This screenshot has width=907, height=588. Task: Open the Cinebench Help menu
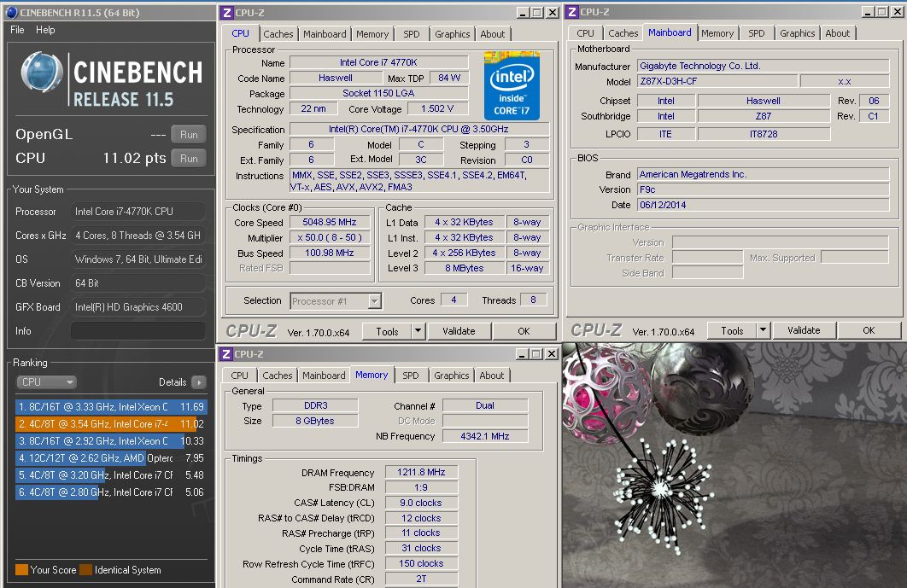(45, 30)
